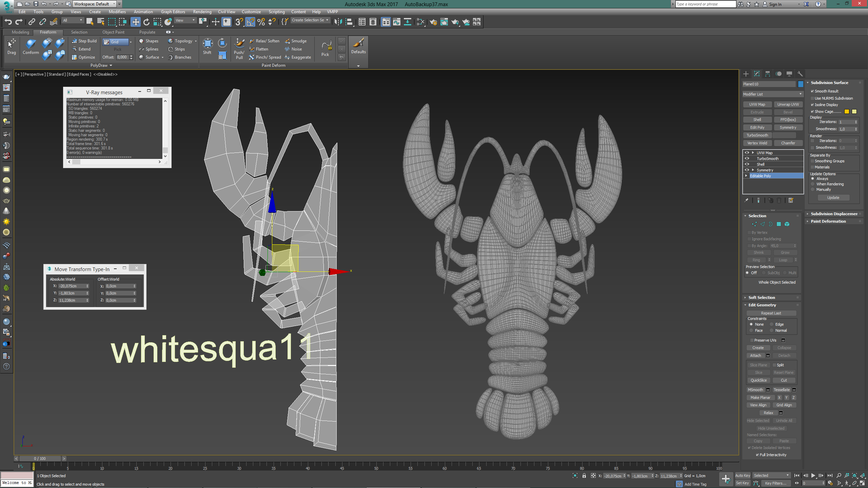The image size is (868, 488).
Task: Expand the Soft Selection rollout
Action: pos(762,298)
